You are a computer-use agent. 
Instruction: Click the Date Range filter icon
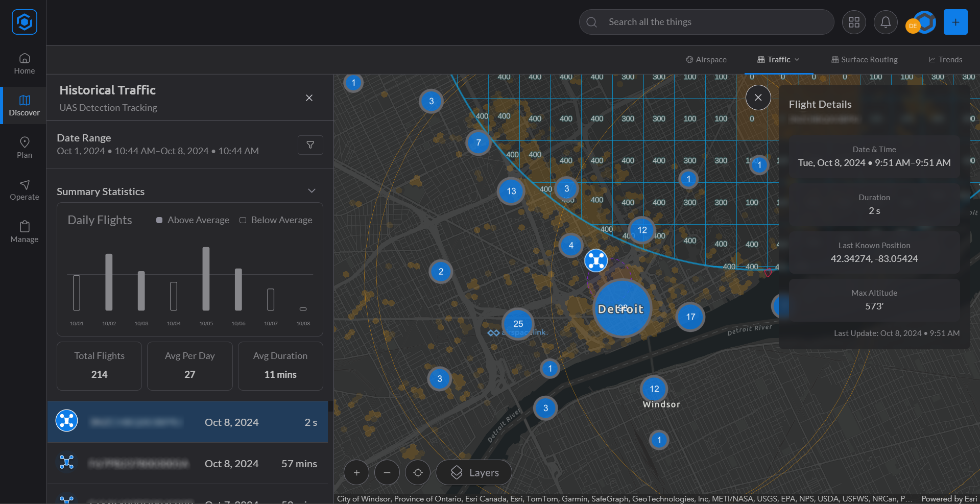[310, 145]
